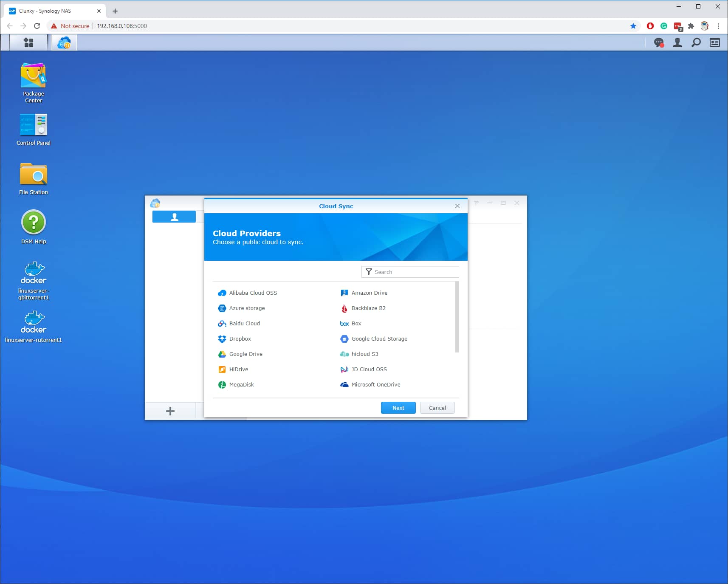
Task: Click the Cloud Providers heading
Action: click(247, 233)
